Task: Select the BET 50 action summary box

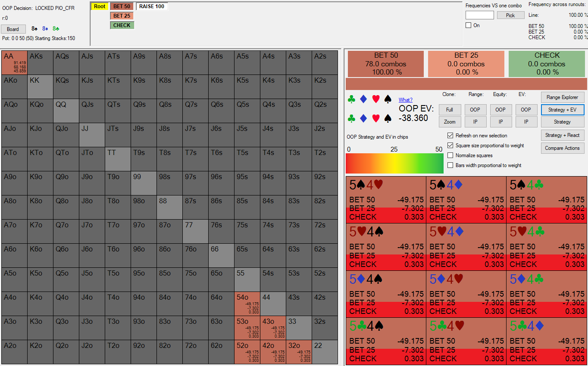Action: click(386, 64)
